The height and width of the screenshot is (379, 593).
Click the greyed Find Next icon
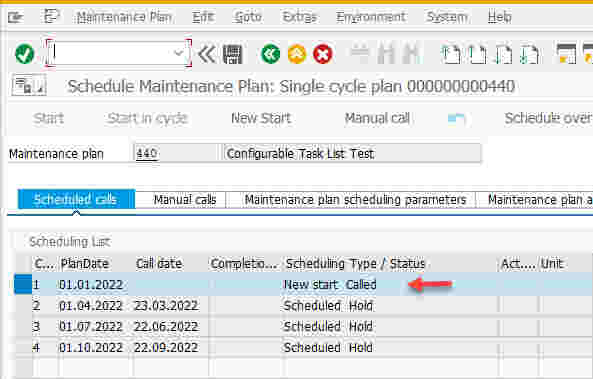pyautogui.click(x=411, y=54)
